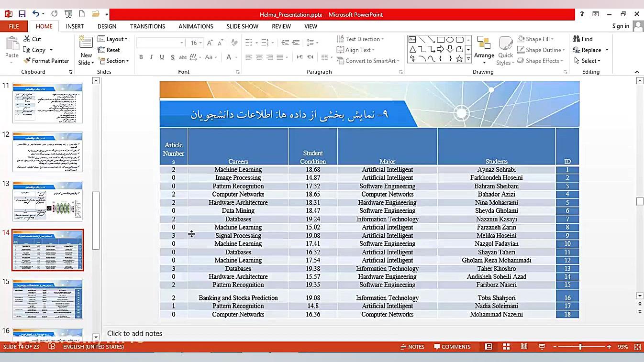The height and width of the screenshot is (362, 644).
Task: Click the Format Painter tool
Action: click(46, 61)
